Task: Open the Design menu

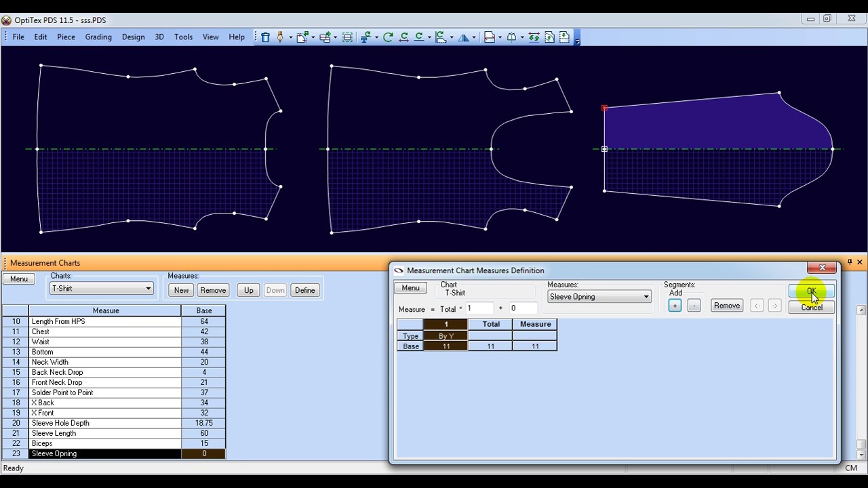Action: [x=134, y=37]
